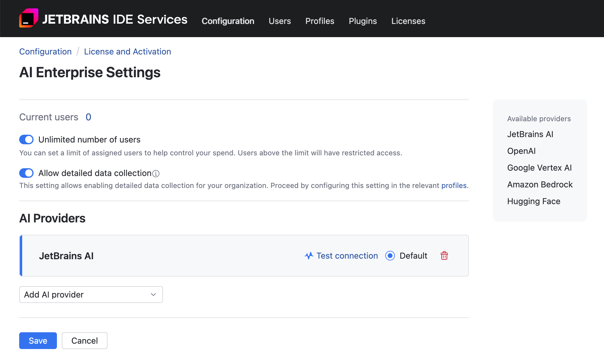Click the License and Activation breadcrumb
The image size is (604, 364).
coord(127,51)
